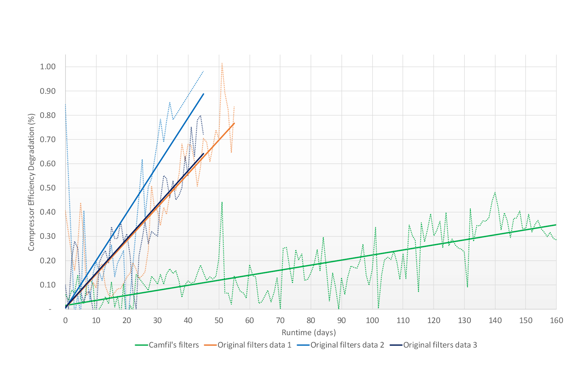Click the green legend marker for Camfil's filters
Viewport: 588px width, 392px height.
point(140,345)
